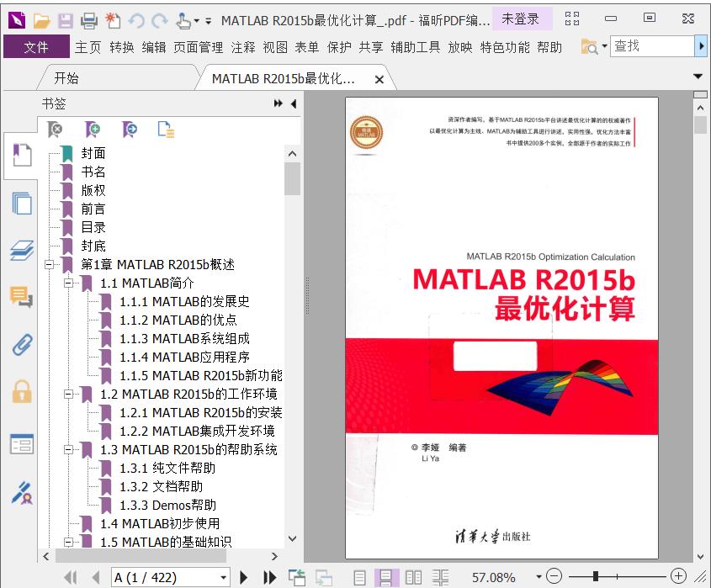Viewport: 711px width, 588px height.
Task: Go to the previous page
Action: coord(96,578)
